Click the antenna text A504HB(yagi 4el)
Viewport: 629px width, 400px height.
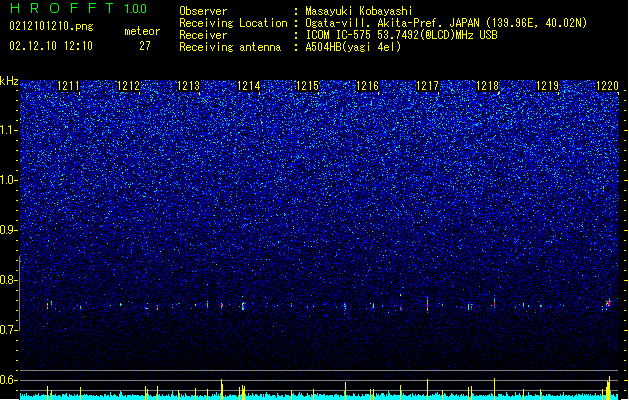353,47
